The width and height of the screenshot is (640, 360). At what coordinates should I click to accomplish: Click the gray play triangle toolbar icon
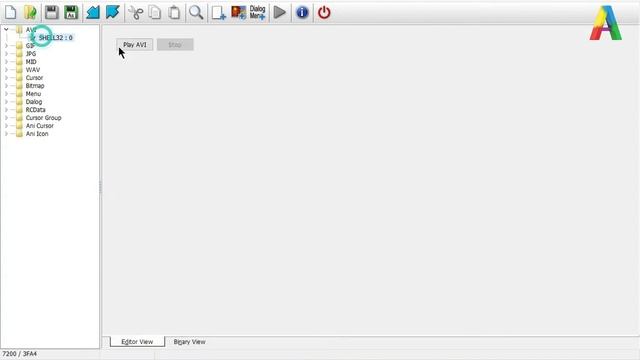pos(280,12)
